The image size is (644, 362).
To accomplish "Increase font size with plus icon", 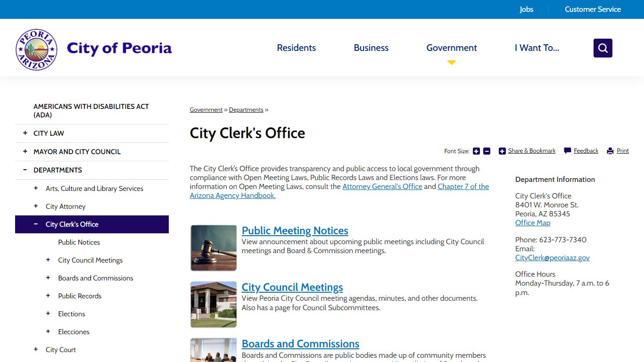I will [476, 151].
